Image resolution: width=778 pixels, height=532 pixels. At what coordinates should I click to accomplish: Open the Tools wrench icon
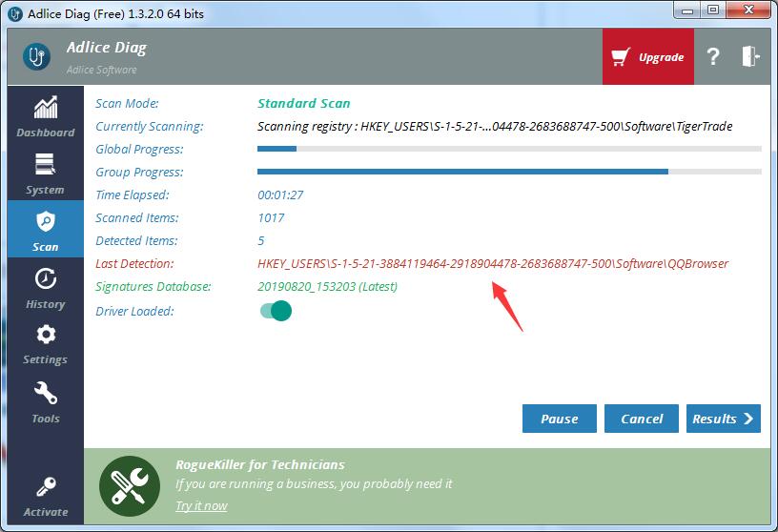click(x=46, y=393)
